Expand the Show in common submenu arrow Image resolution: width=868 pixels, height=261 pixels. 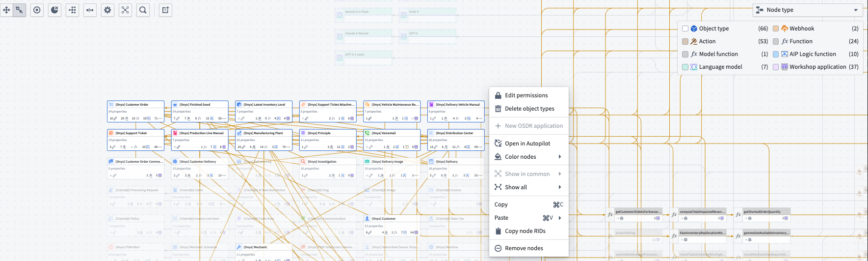point(560,174)
